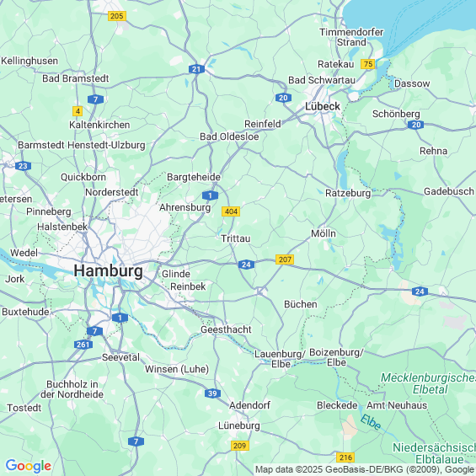Select the Lübeck city label
This screenshot has height=476, width=476.
pyautogui.click(x=323, y=106)
